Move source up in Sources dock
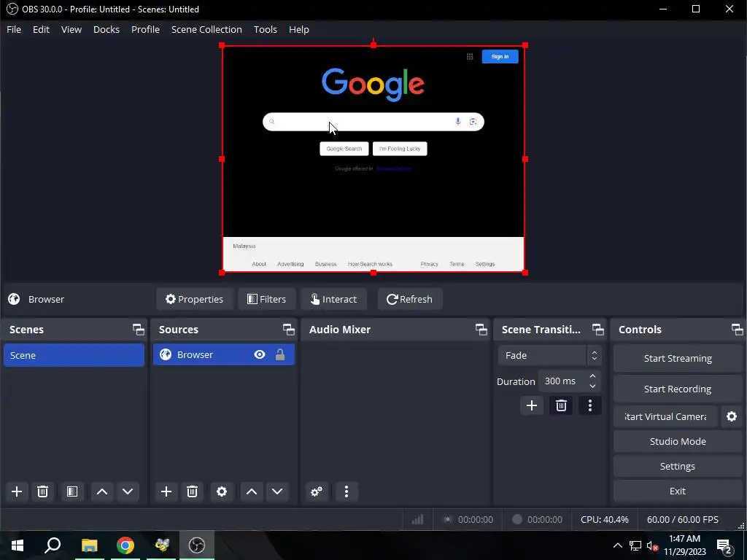This screenshot has height=560, width=747. pos(252,491)
